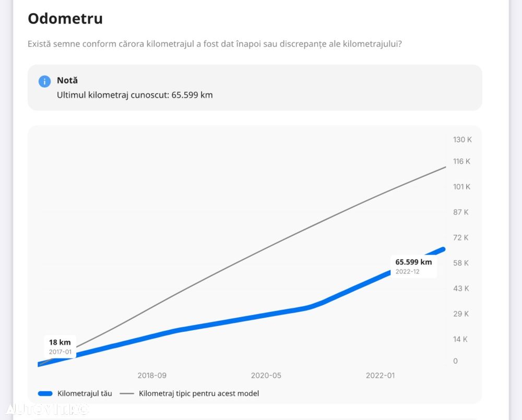This screenshot has width=522, height=420.
Task: Click the 2022-01 date on the x-axis
Action: point(380,375)
